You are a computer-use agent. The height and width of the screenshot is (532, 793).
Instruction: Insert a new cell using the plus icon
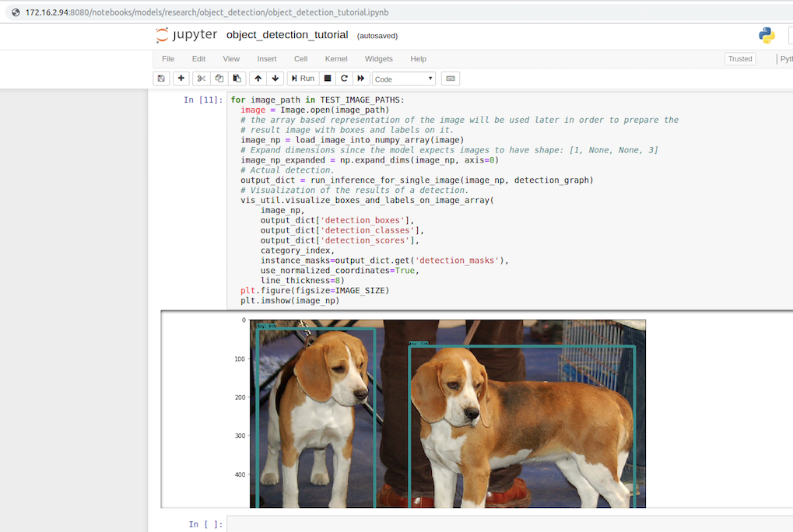click(x=181, y=78)
